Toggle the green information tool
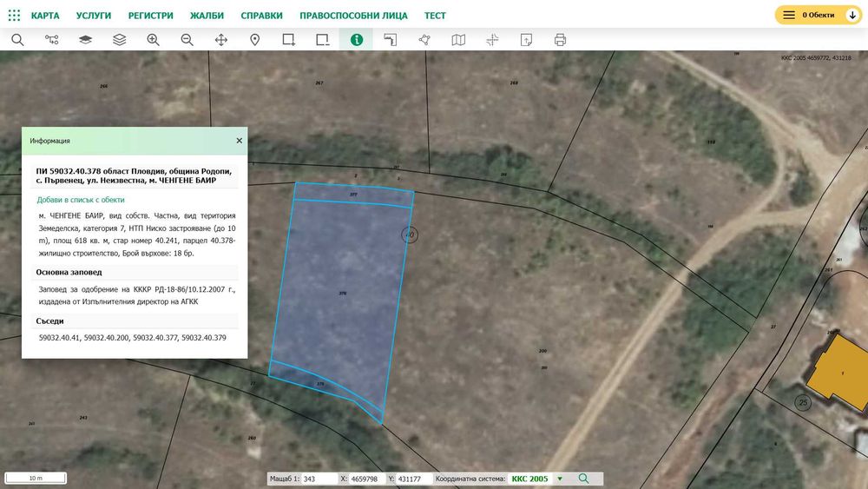This screenshot has height=489, width=868. [x=357, y=40]
